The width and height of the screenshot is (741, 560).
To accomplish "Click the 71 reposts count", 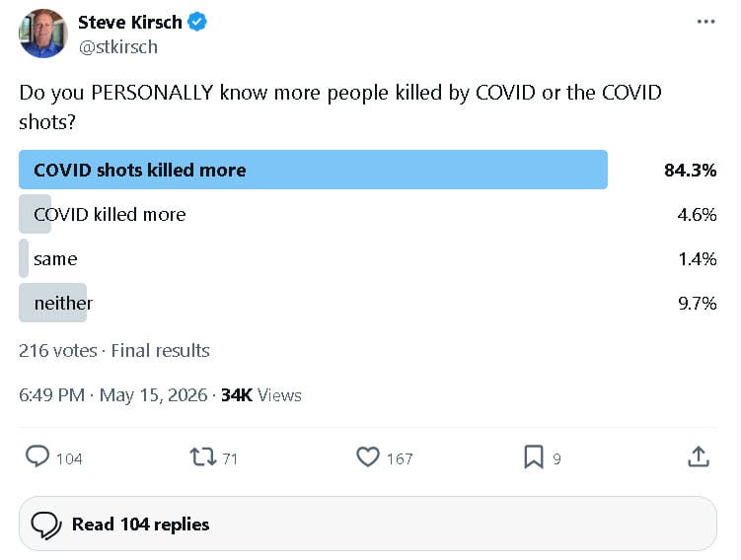I will (230, 459).
